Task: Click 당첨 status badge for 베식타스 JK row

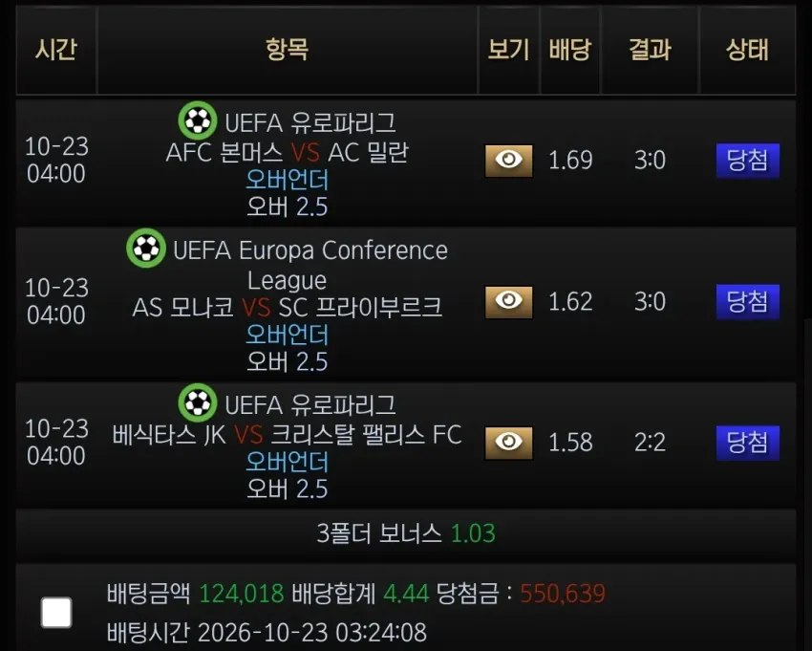Action: pos(747,443)
